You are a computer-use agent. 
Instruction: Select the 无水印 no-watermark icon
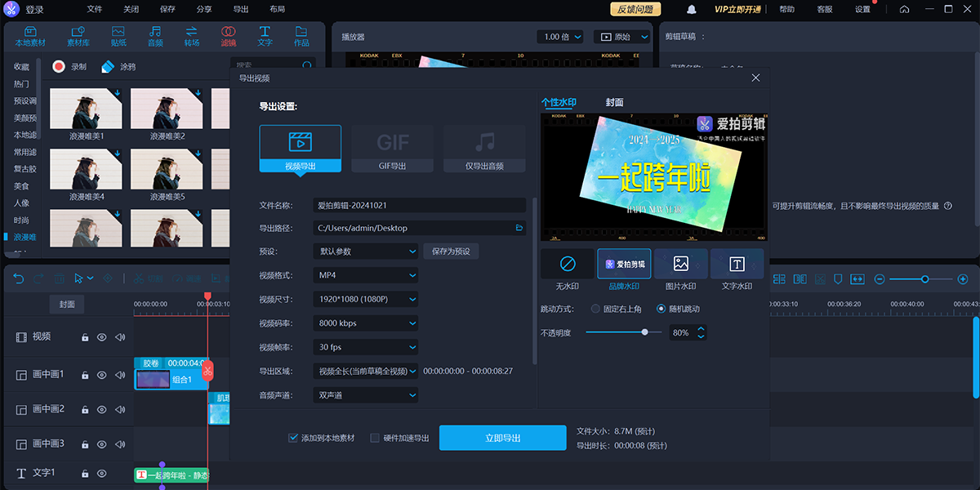pos(568,265)
